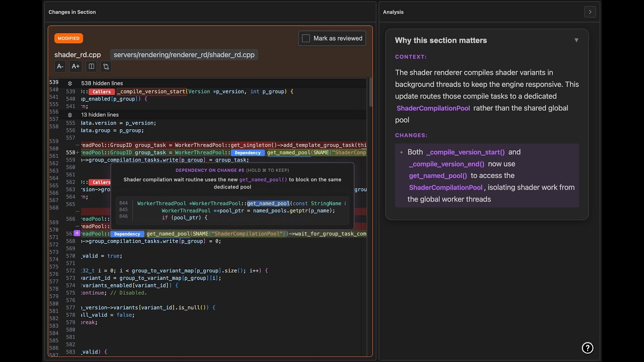
Task: Click the Dependency badge on line 567
Action: [x=127, y=234]
